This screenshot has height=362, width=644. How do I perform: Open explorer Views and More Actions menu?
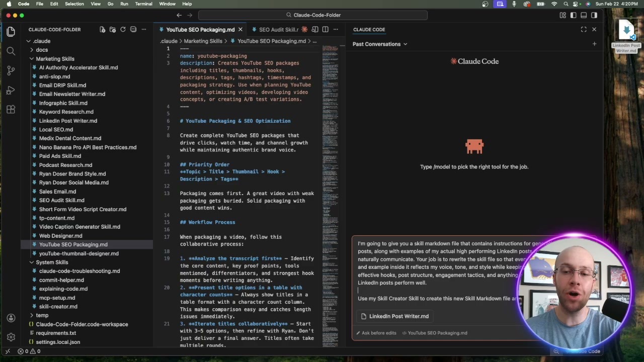tap(144, 30)
